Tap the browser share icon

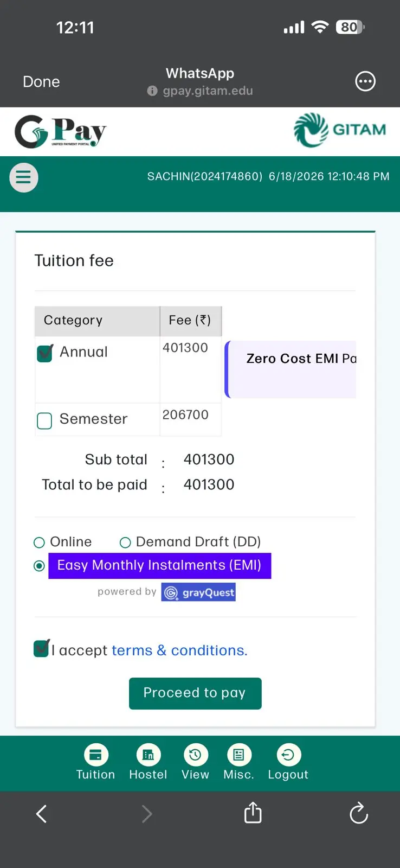[x=253, y=813]
